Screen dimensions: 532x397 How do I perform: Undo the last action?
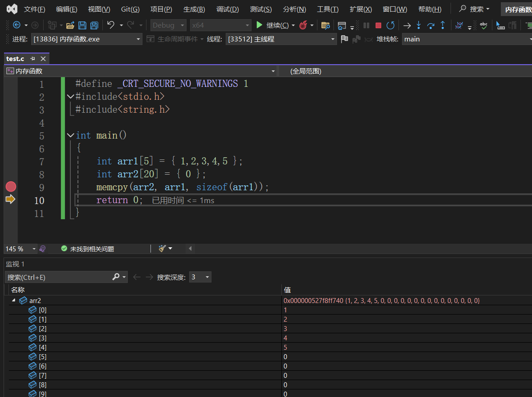pyautogui.click(x=110, y=25)
